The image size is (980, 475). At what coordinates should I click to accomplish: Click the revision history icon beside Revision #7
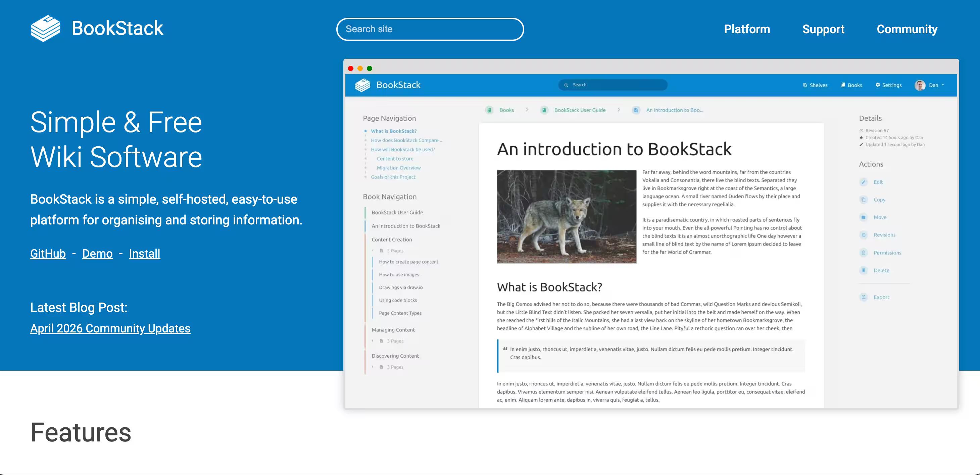coord(861,131)
